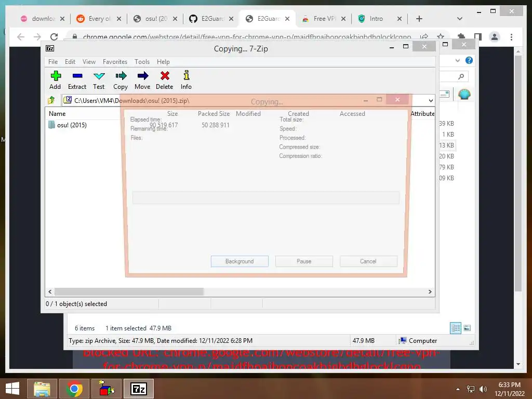Viewport: 532px width, 399px height.
Task: Go up one folder level in 7-Zip
Action: (x=51, y=100)
